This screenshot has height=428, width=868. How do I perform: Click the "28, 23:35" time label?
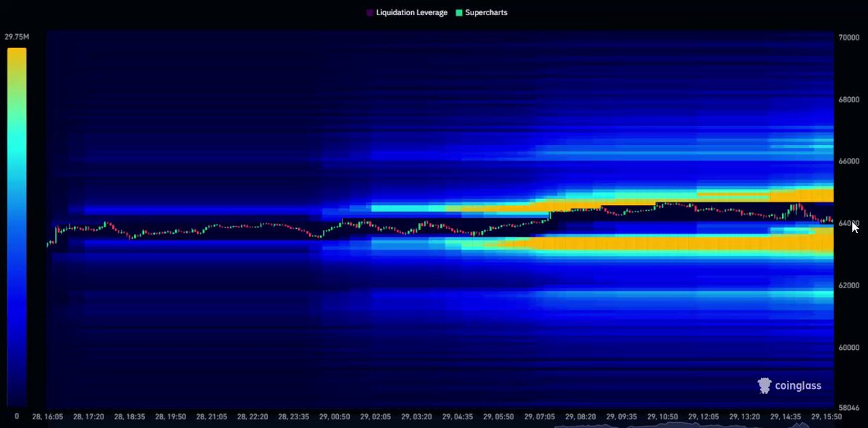tap(293, 416)
